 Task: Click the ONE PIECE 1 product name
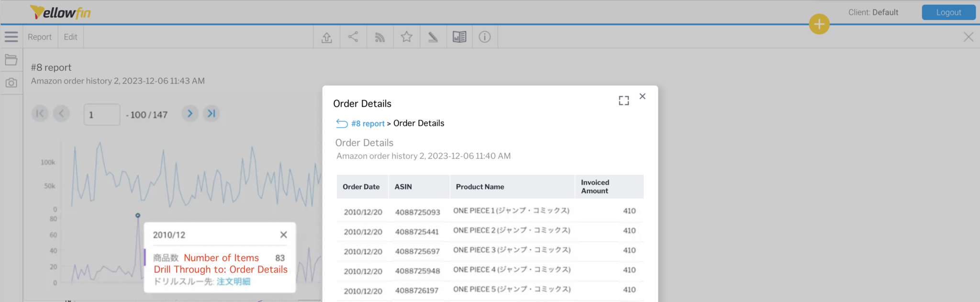[512, 211]
